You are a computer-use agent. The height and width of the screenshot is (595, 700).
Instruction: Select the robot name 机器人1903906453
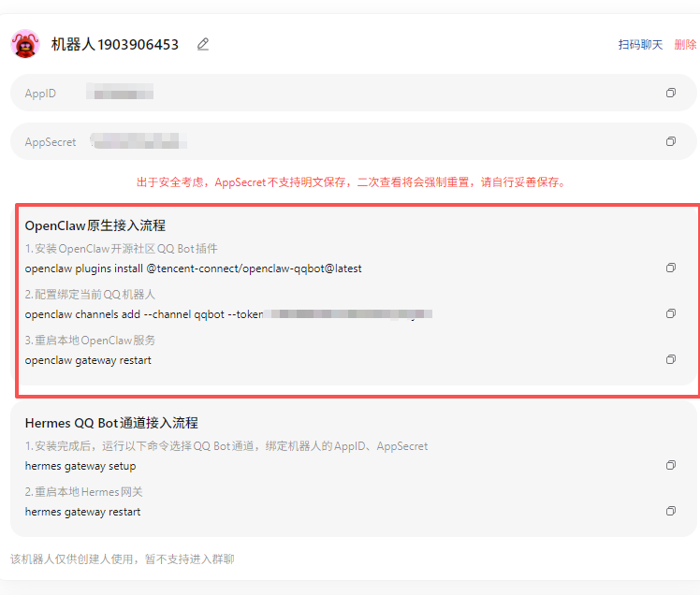click(115, 44)
